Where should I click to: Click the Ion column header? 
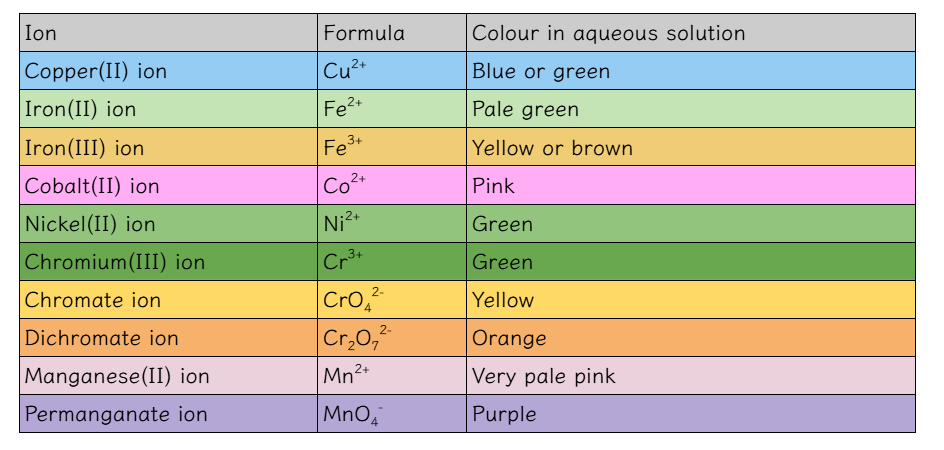coord(169,33)
